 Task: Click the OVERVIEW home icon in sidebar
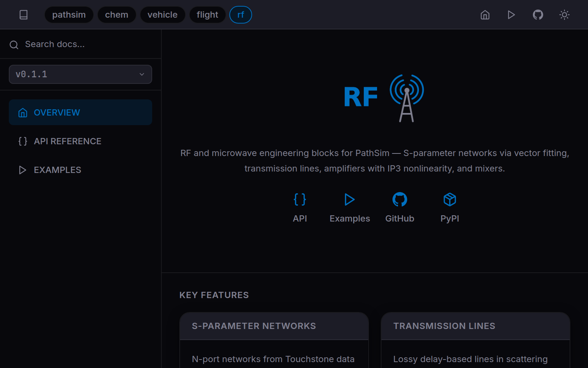[23, 112]
